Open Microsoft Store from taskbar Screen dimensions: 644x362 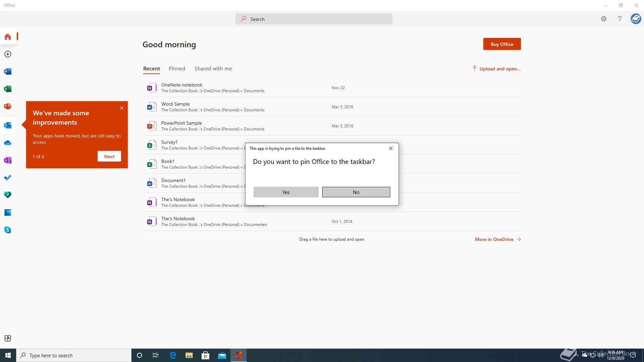(x=206, y=355)
